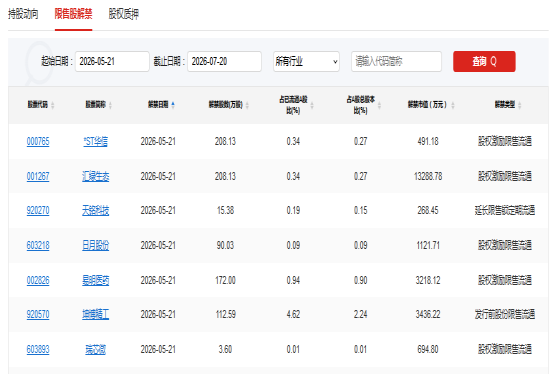The width and height of the screenshot is (559, 374).
Task: Open stock code 920570 link
Action: 38,314
